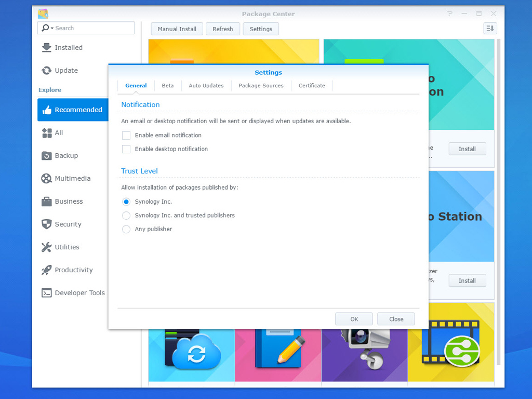Click the Explore sidebar heading
The image size is (532, 399).
[50, 90]
